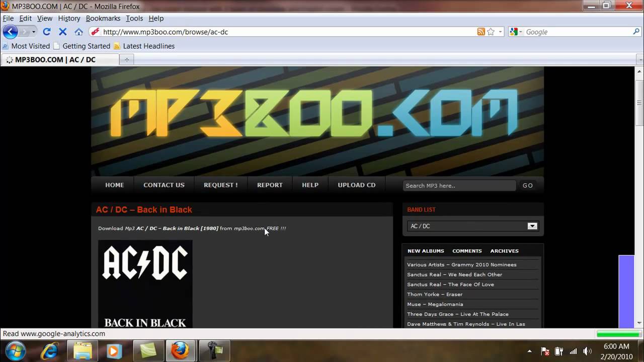The height and width of the screenshot is (362, 644).
Task: Show hidden tray icons arrow
Action: (529, 351)
